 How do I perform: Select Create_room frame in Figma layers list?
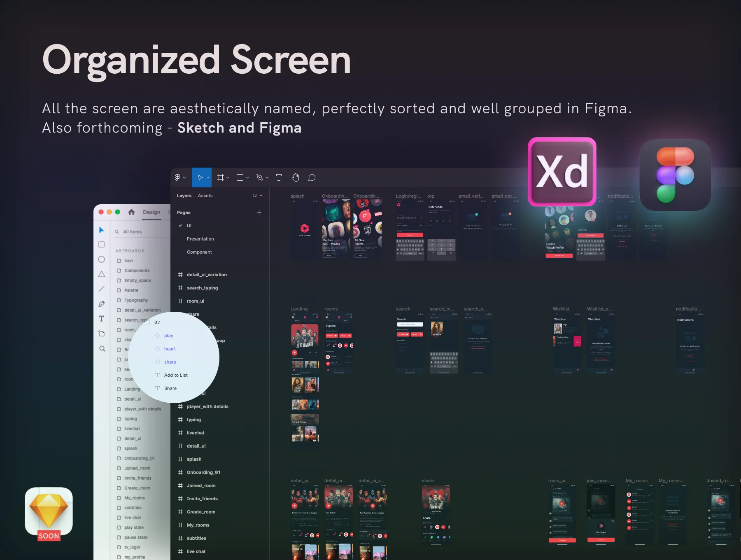coord(201,512)
